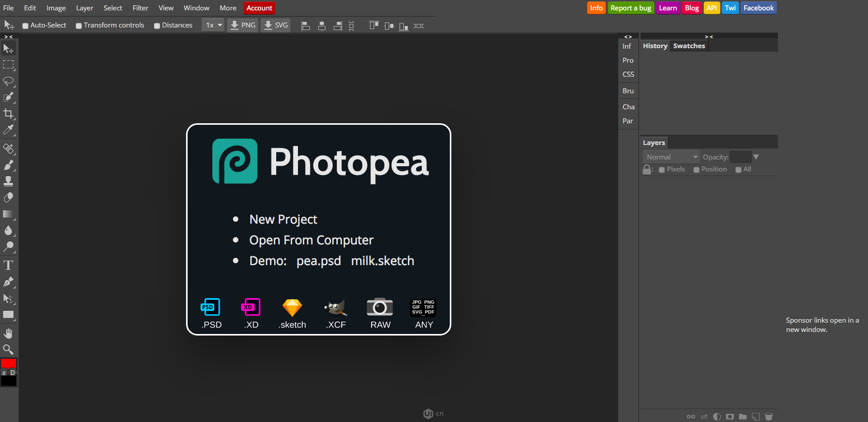Select the Quick Selection brush tool

(x=8, y=97)
